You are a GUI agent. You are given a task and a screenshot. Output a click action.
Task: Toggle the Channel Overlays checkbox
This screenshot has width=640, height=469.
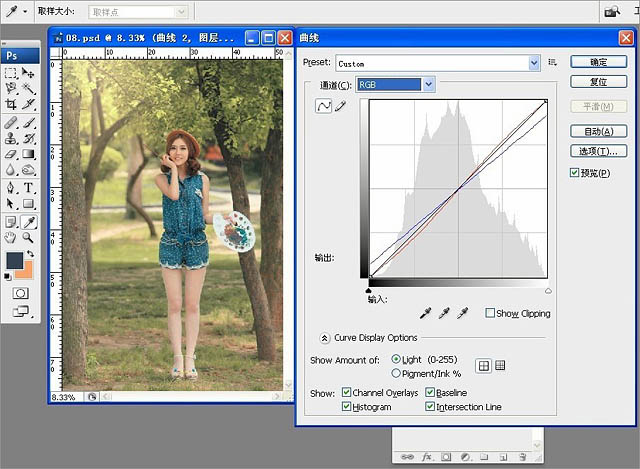point(347,393)
